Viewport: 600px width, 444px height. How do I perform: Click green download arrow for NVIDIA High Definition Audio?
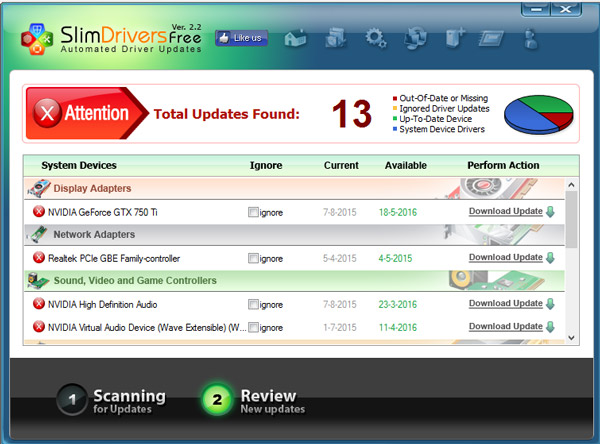(x=550, y=304)
